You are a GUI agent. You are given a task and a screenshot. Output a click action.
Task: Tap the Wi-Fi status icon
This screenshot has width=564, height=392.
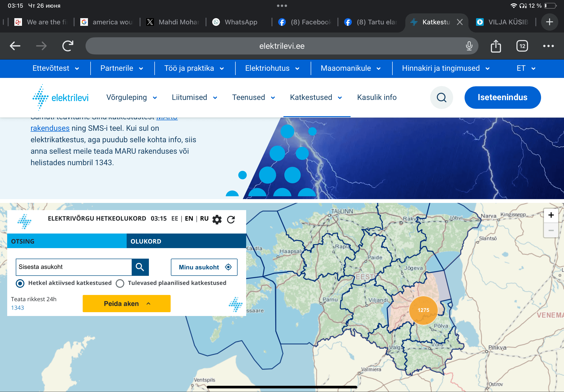(513, 6)
